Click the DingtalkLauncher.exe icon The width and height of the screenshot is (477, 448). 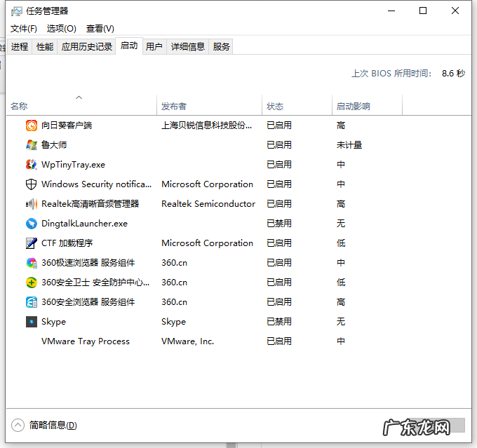click(x=32, y=224)
